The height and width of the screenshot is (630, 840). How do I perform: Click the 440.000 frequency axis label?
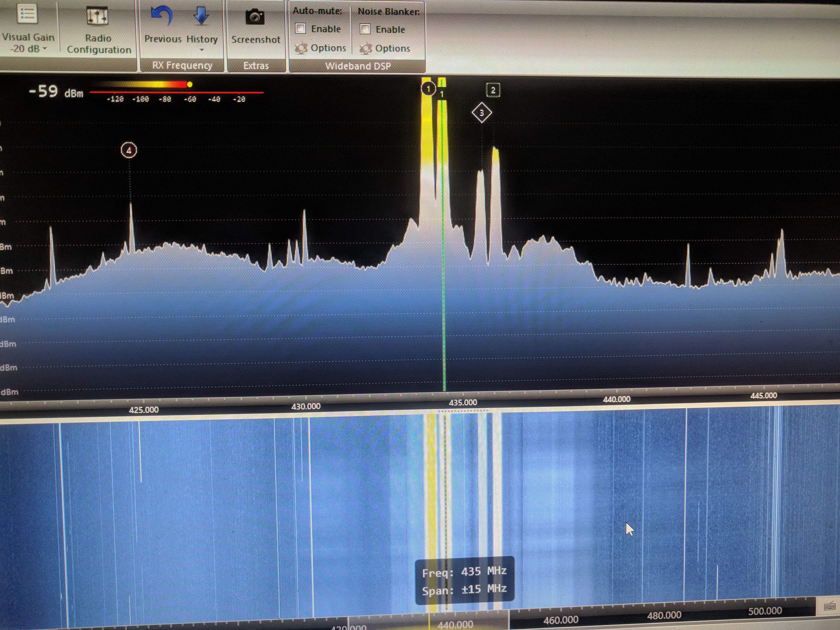tap(616, 399)
